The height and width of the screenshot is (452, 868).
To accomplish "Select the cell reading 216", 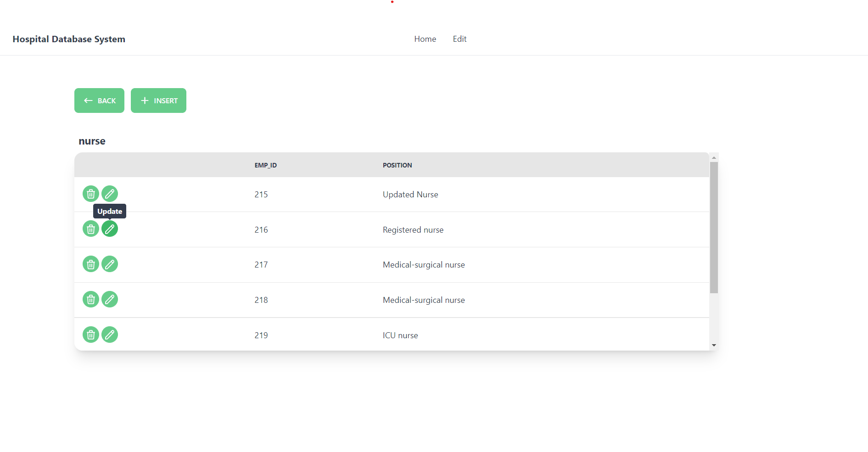I will pos(261,230).
